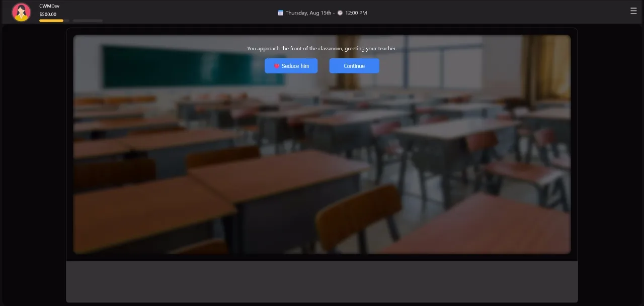
Task: Click the heart icon on the Seduce button
Action: click(276, 66)
